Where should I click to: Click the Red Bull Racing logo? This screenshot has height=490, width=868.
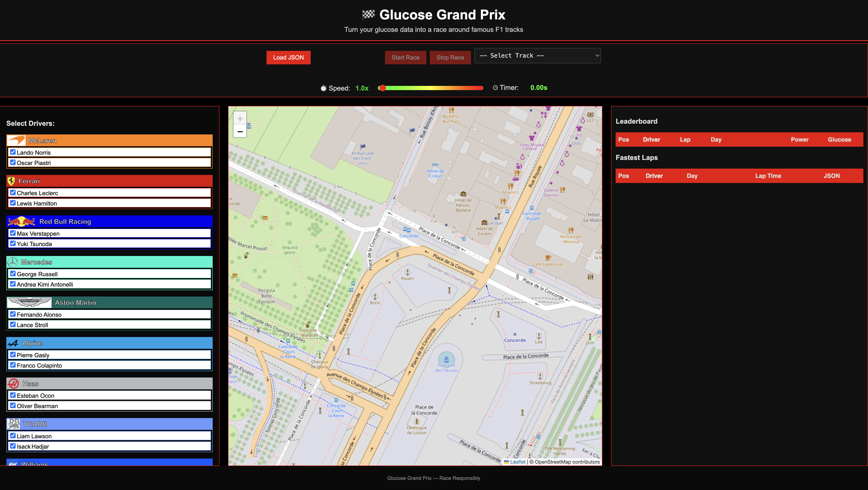click(22, 222)
